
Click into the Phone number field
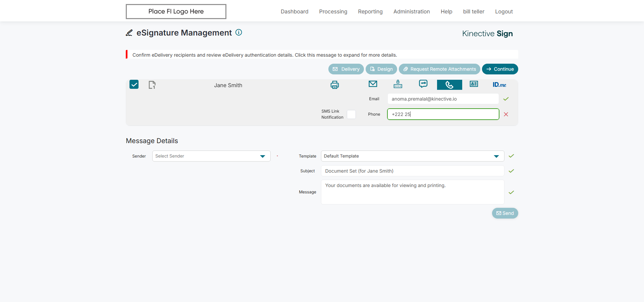pos(443,114)
